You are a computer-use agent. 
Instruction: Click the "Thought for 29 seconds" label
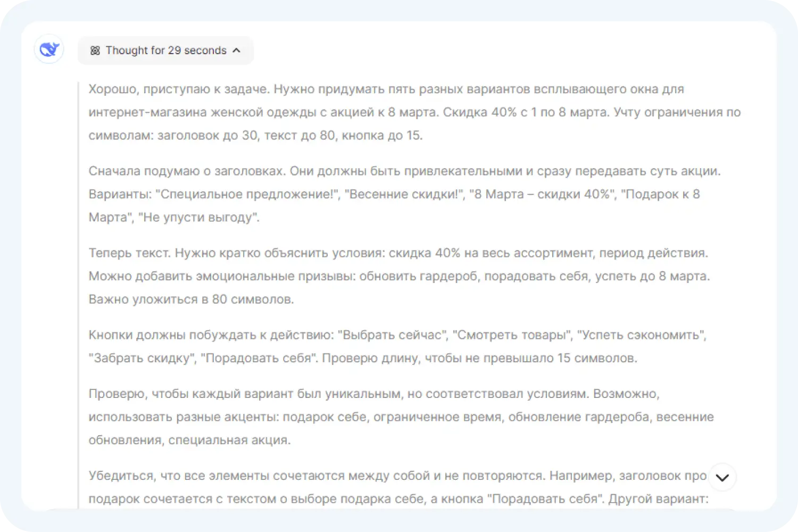click(165, 51)
